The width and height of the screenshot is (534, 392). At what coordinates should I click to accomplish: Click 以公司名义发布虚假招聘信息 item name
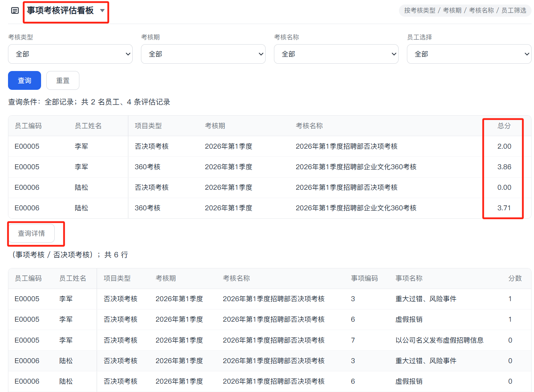coord(439,340)
